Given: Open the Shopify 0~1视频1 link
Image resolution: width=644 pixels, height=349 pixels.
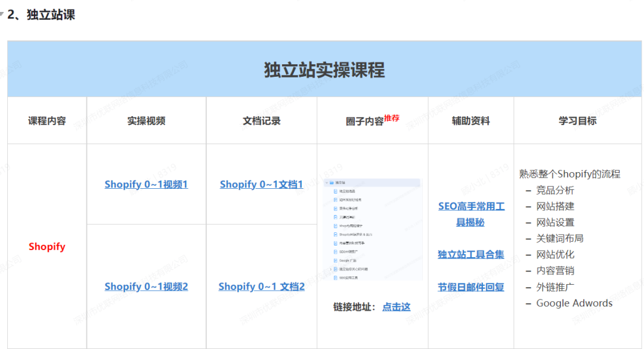Looking at the screenshot, I should [x=146, y=185].
